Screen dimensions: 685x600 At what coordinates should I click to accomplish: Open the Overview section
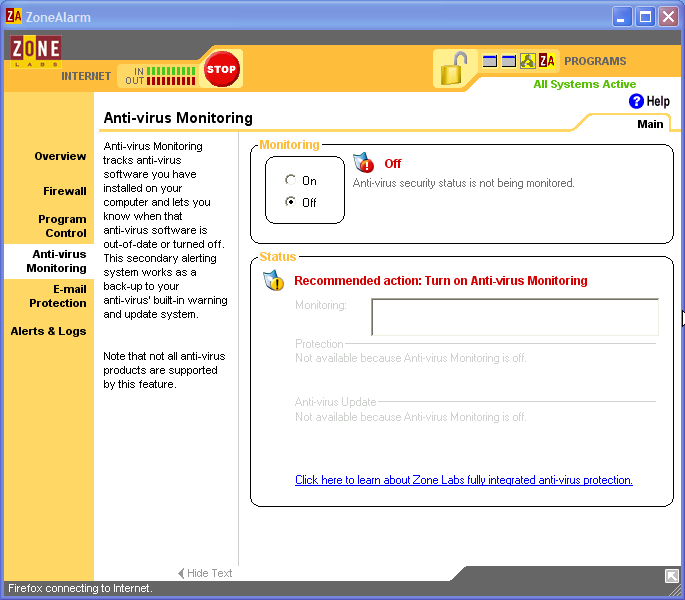pyautogui.click(x=60, y=156)
